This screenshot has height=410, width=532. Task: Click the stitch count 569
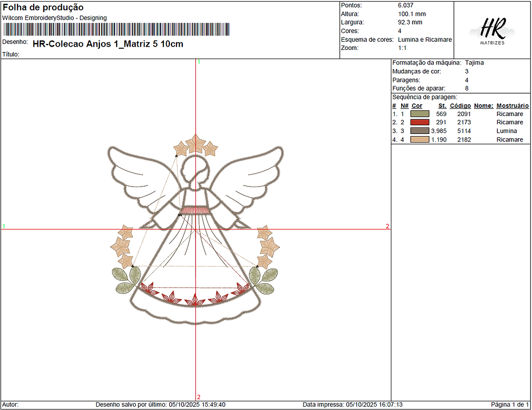click(x=441, y=114)
